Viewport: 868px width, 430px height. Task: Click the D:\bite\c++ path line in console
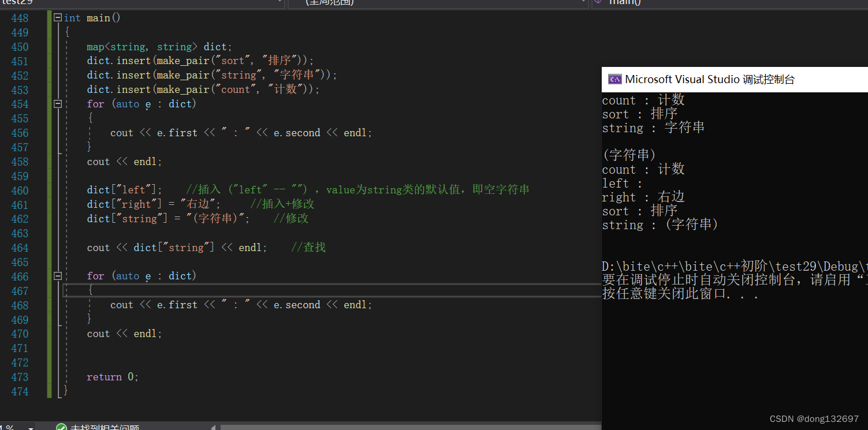(735, 267)
